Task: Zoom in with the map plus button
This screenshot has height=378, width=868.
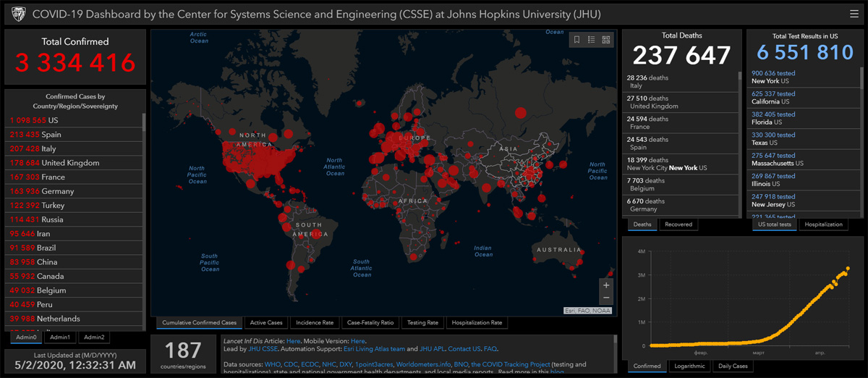Action: [606, 285]
